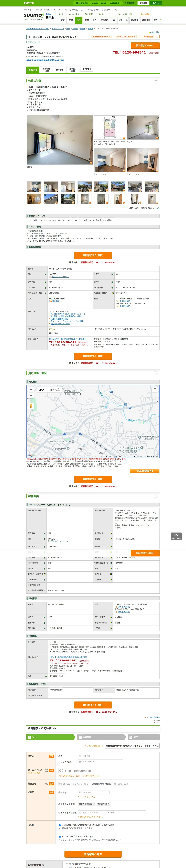Click the 物件概要 section options icon

point(156,496)
